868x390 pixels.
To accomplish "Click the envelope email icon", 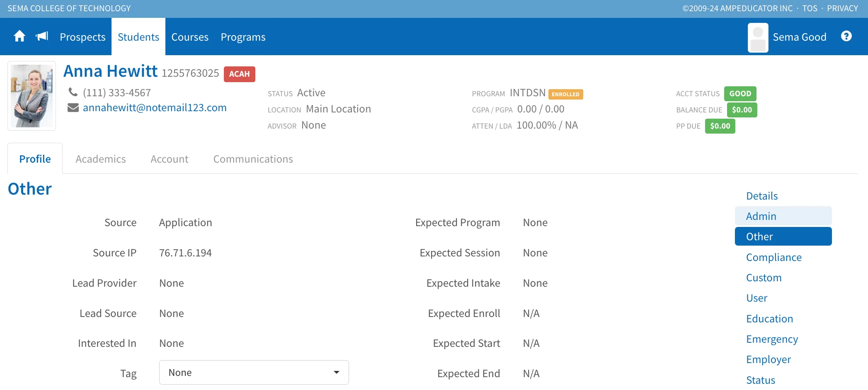I will tap(73, 108).
